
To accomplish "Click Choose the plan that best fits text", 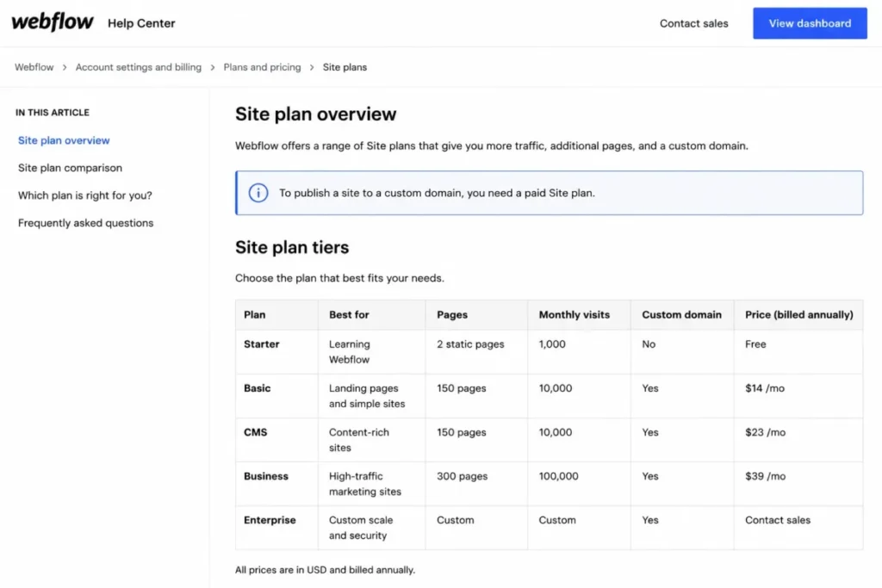I will pos(339,278).
